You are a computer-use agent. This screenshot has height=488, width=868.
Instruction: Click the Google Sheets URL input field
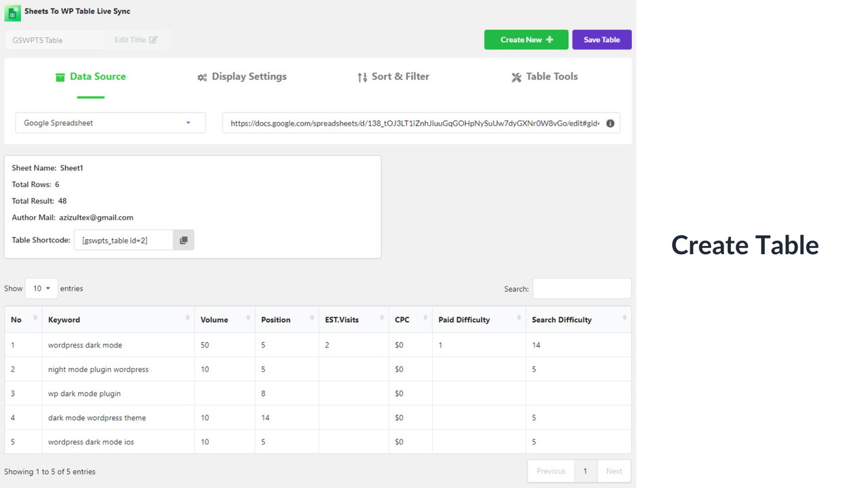click(414, 123)
